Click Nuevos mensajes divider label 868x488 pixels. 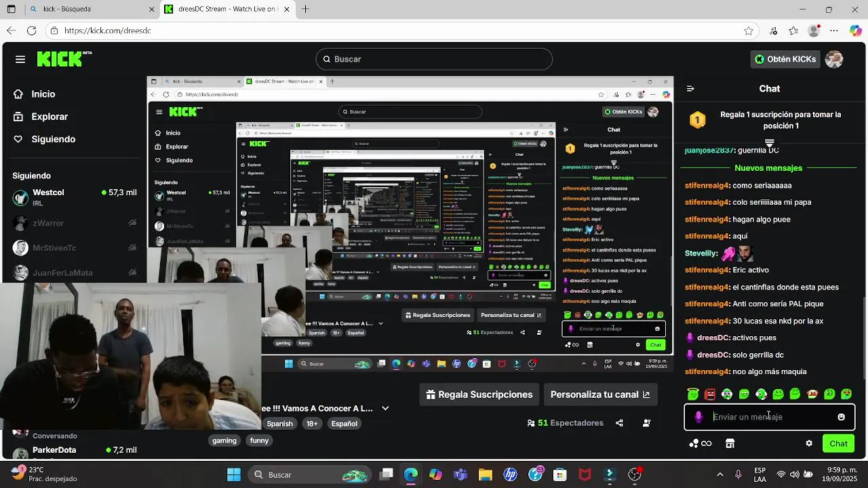click(768, 168)
